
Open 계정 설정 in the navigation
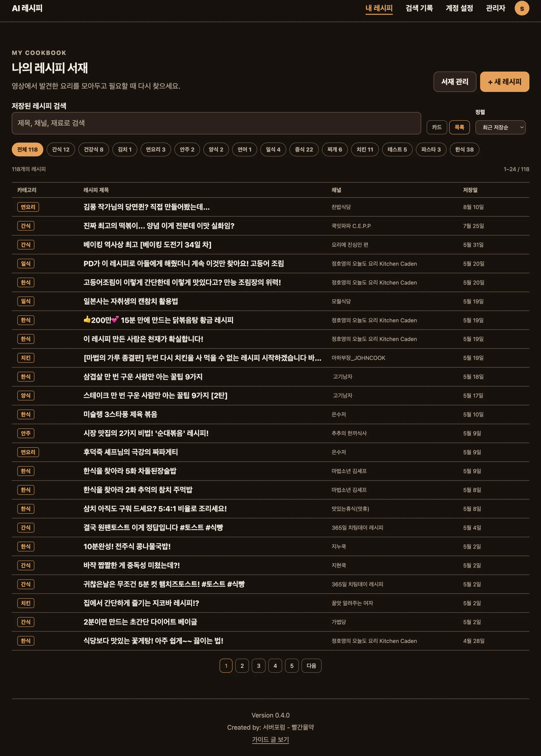click(459, 8)
